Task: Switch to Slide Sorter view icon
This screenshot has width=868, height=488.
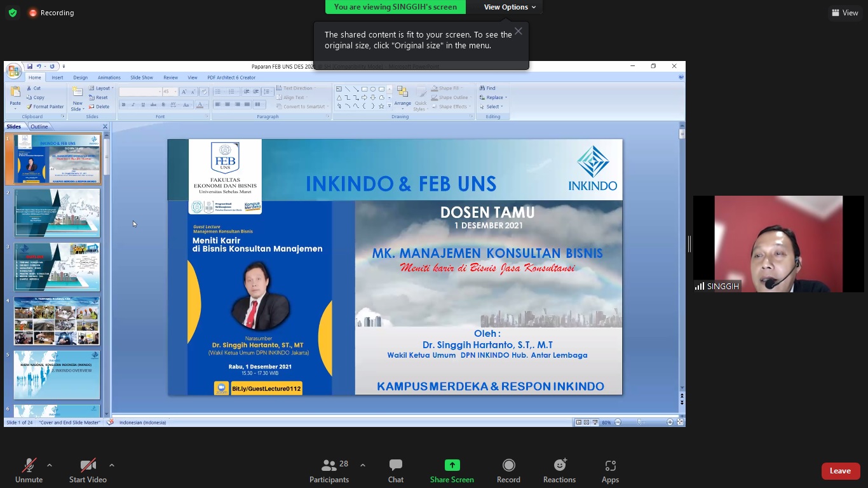Action: 587,422
